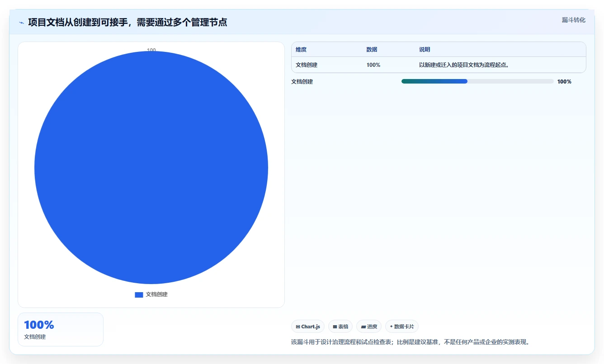
Task: Click the 数据 column header
Action: coord(372,50)
